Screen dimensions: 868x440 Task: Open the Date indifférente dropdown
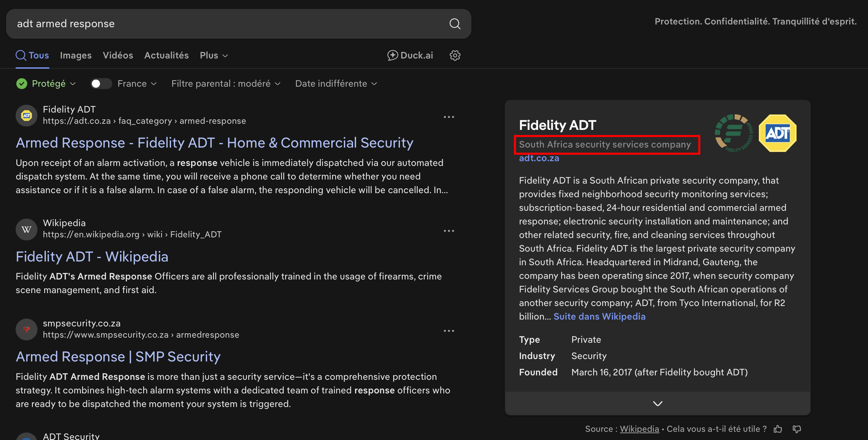pyautogui.click(x=336, y=84)
